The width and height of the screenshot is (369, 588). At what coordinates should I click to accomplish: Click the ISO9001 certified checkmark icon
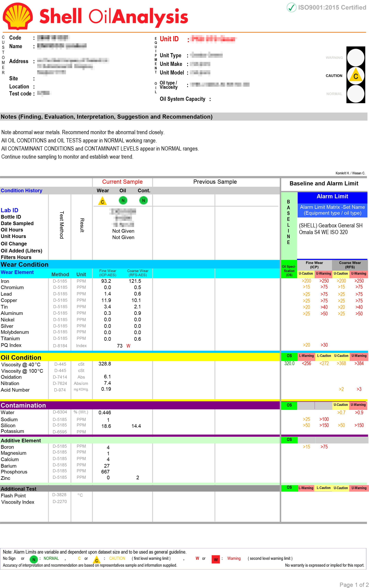(x=291, y=7)
